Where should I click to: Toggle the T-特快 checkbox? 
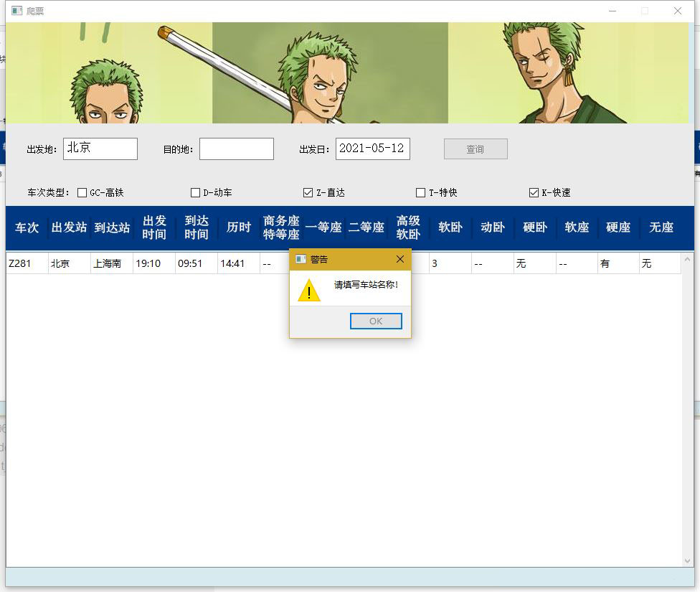(x=421, y=192)
